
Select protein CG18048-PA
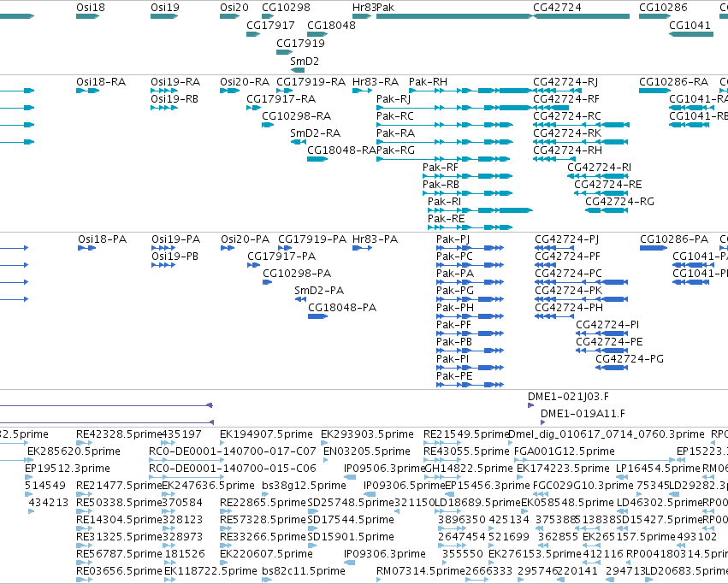click(x=342, y=309)
